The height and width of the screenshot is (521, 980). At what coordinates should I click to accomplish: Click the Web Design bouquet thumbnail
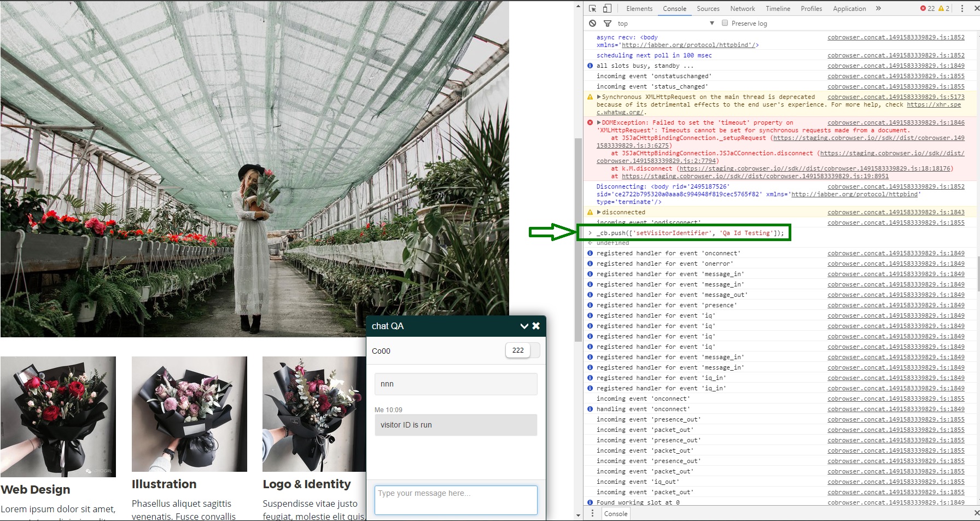tap(58, 417)
